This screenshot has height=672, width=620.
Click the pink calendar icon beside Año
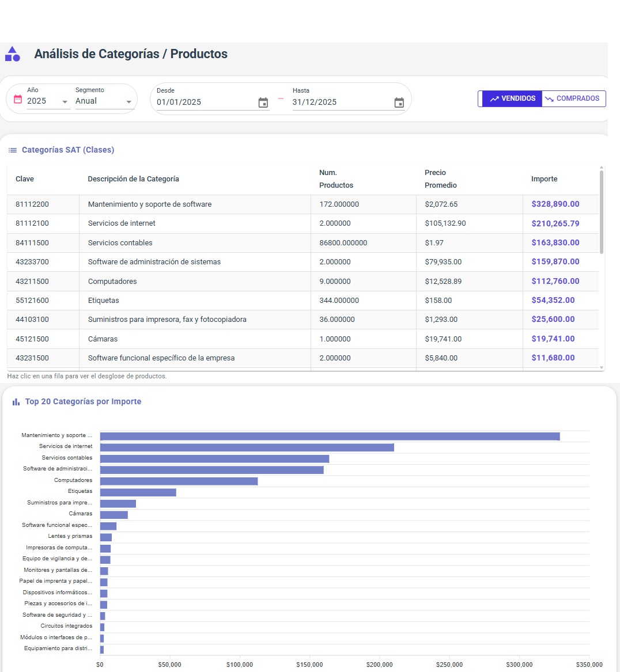click(17, 99)
